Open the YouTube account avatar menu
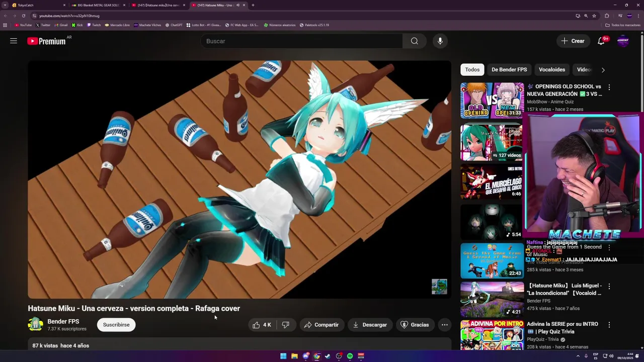The width and height of the screenshot is (644, 362). (x=623, y=41)
